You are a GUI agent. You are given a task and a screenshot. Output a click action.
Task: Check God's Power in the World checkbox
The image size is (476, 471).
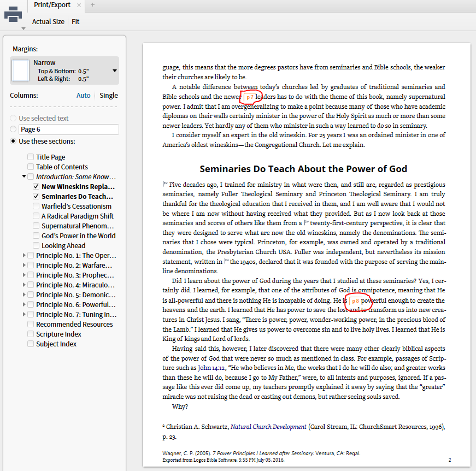click(36, 236)
